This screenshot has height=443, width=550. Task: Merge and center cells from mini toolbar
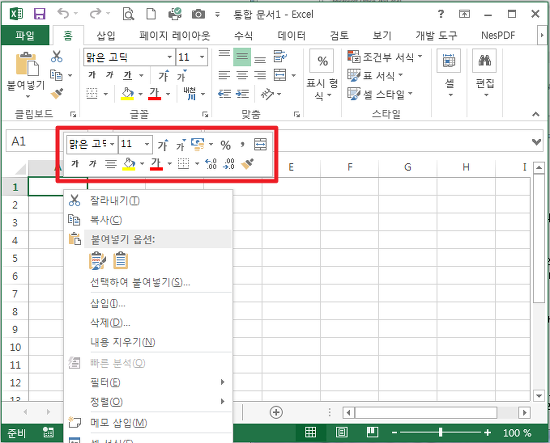click(260, 144)
